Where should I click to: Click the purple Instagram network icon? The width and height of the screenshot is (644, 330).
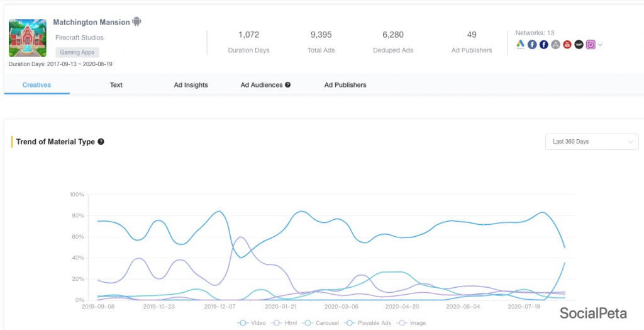click(x=591, y=45)
